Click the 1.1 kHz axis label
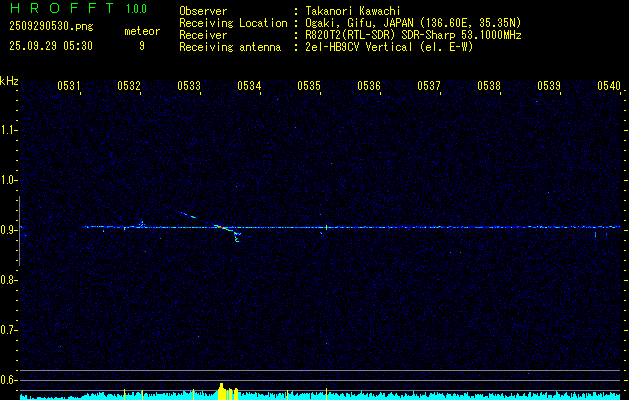The height and width of the screenshot is (400, 629). pos(8,130)
